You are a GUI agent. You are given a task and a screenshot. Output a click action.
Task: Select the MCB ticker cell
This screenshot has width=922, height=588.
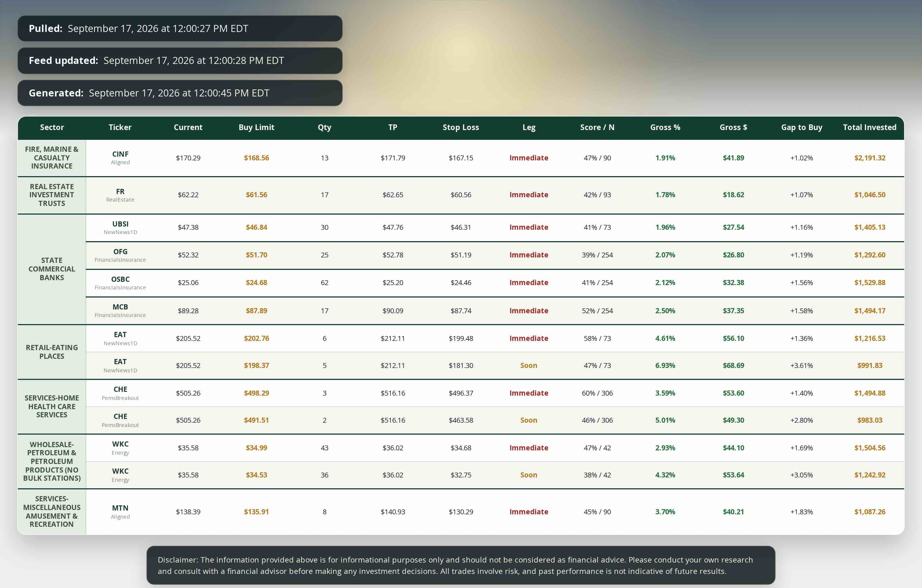point(120,311)
